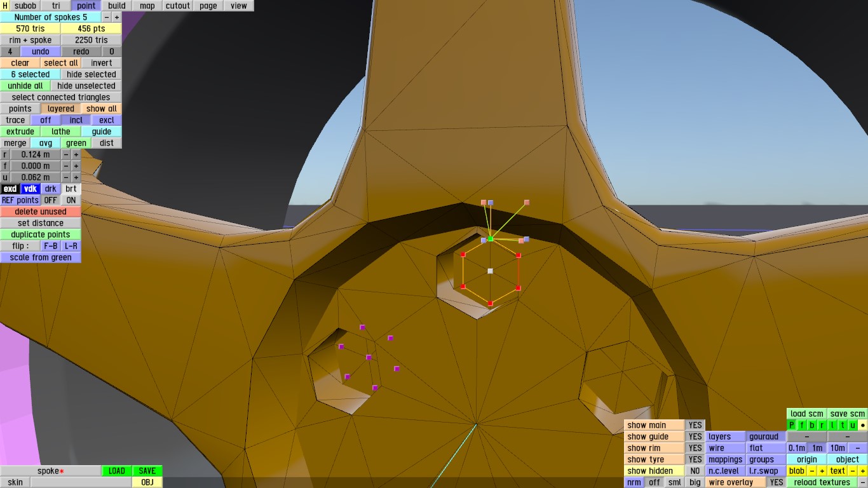868x488 pixels.
Task: Hide the unselected points
Action: (86, 86)
